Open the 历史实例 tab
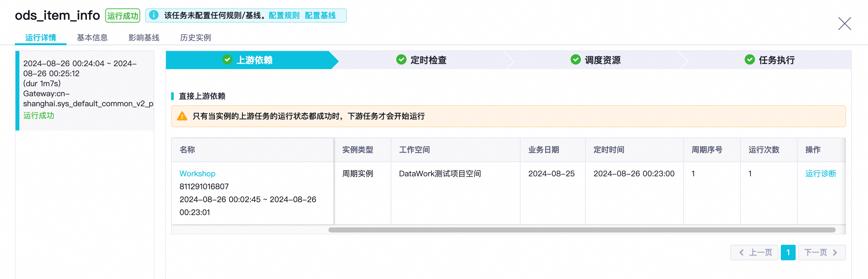 195,37
